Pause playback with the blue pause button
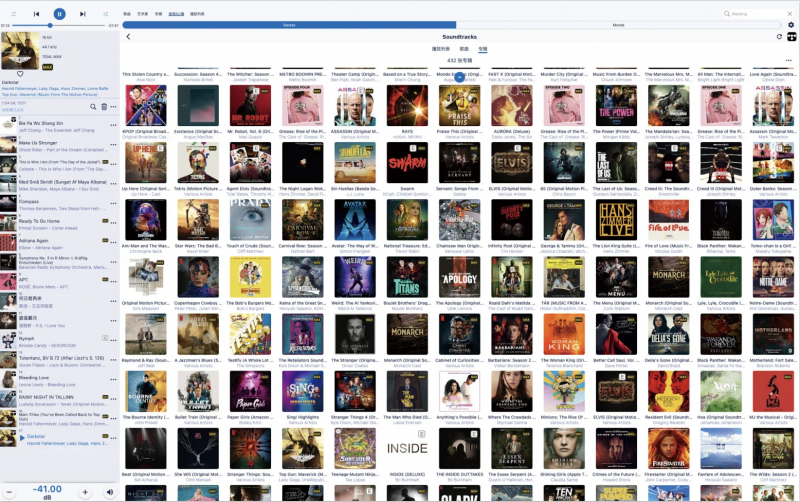The height and width of the screenshot is (502, 800). [x=59, y=14]
